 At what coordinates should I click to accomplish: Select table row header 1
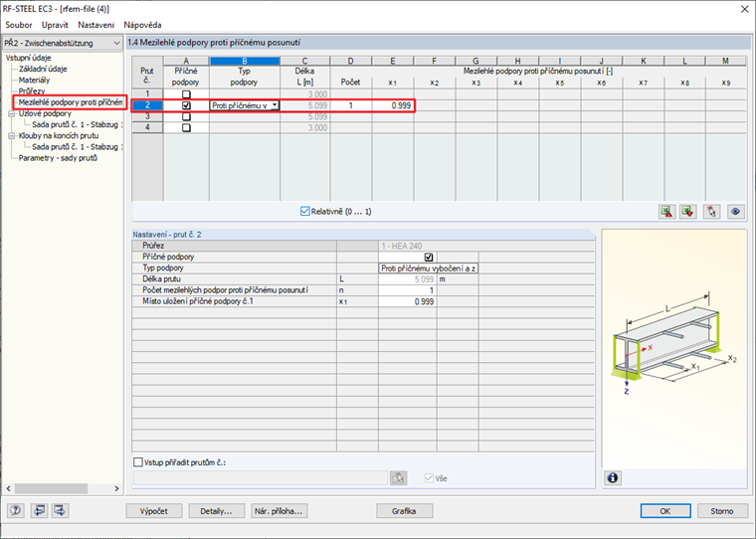tap(147, 94)
